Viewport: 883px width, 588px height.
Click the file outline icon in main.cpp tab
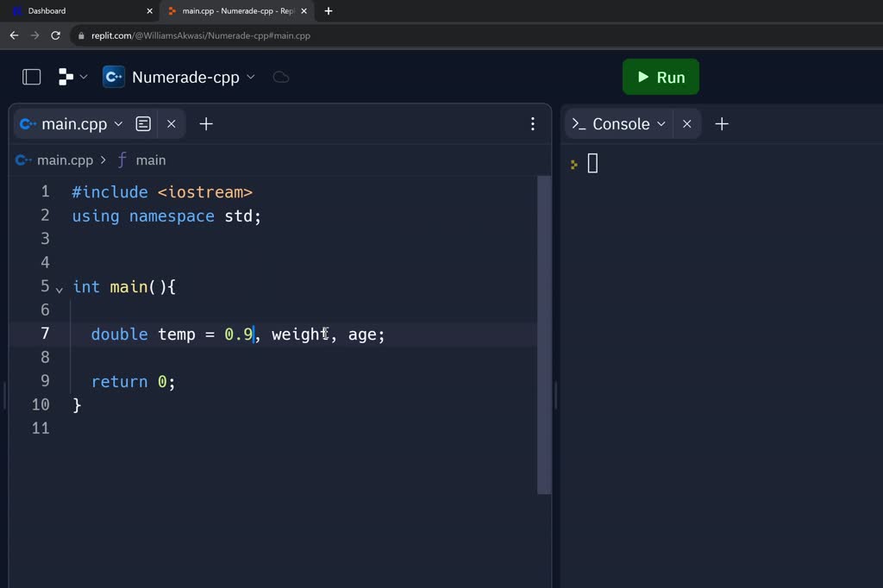143,124
